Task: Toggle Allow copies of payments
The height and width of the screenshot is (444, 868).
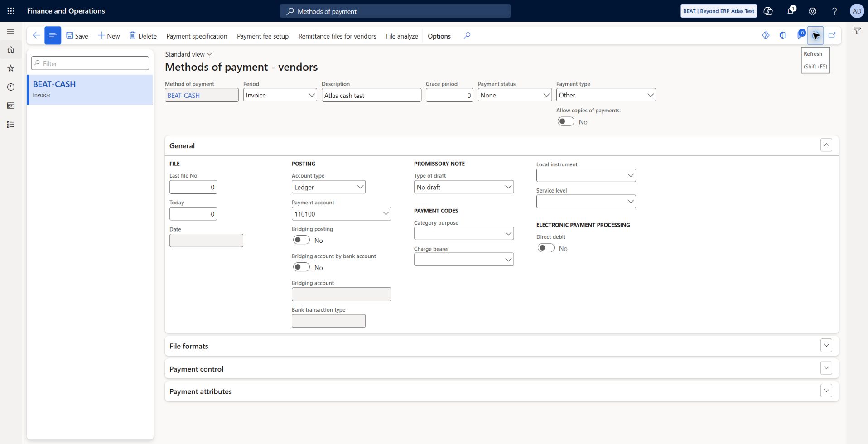Action: (566, 121)
